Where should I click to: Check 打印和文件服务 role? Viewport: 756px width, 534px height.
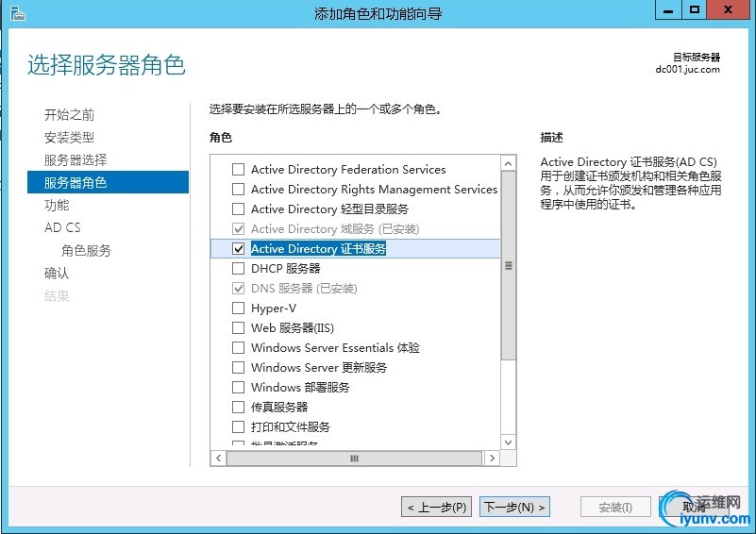click(x=238, y=426)
